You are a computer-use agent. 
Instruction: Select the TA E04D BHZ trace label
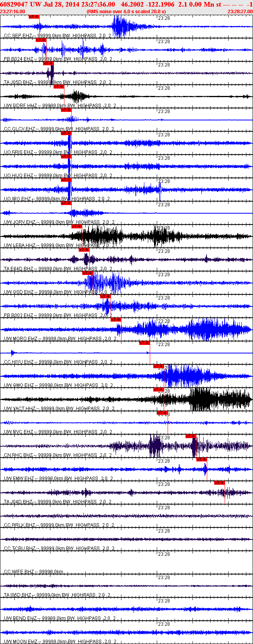point(58,269)
